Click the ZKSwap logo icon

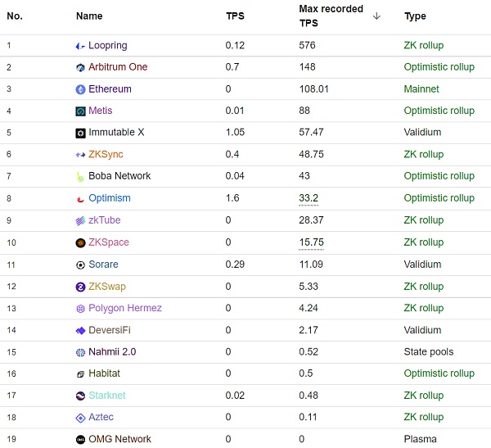click(x=80, y=287)
